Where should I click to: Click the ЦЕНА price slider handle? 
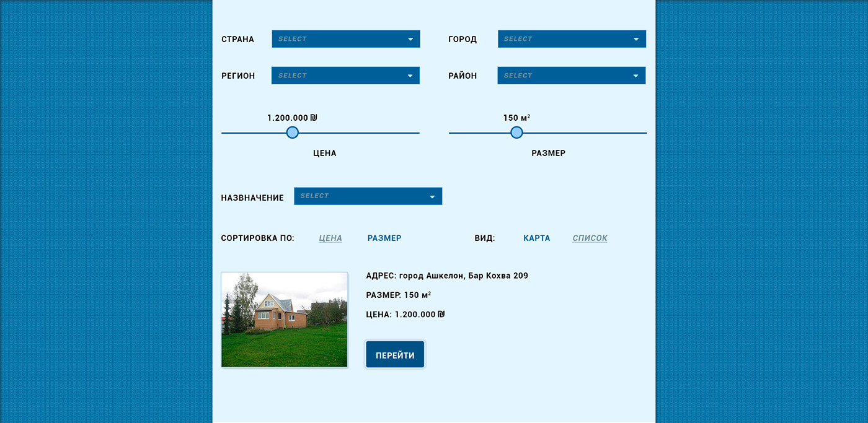pos(293,133)
